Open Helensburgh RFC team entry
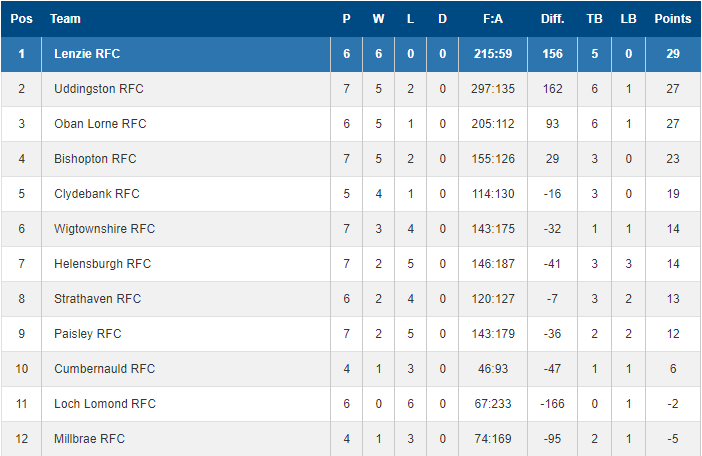This screenshot has width=702, height=456. tap(103, 264)
